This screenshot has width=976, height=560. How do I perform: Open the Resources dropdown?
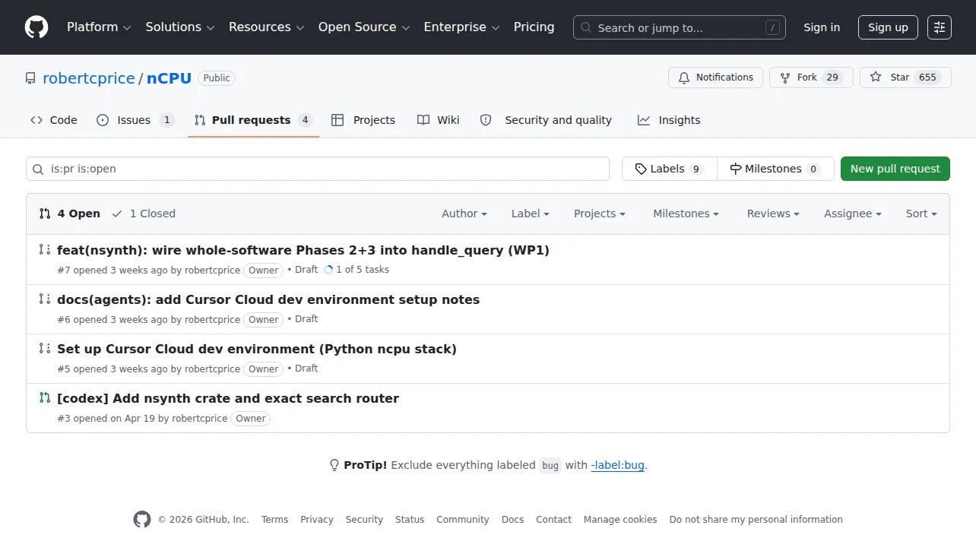tap(267, 27)
